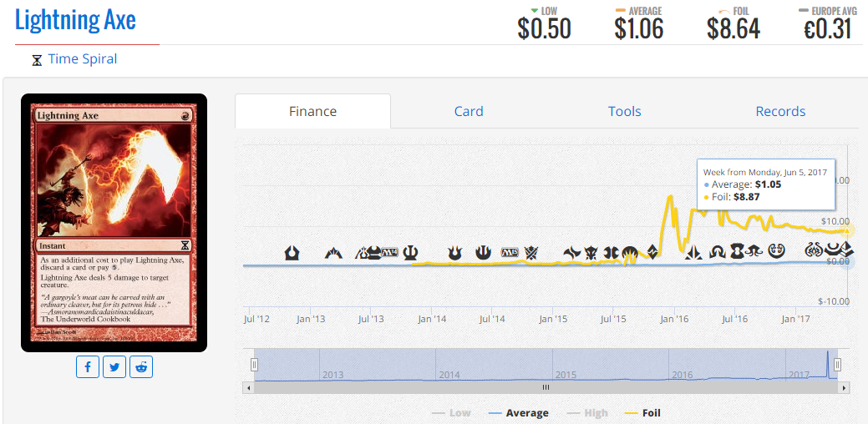The image size is (868, 424).
Task: Click the M15 core set marker
Action: [510, 253]
